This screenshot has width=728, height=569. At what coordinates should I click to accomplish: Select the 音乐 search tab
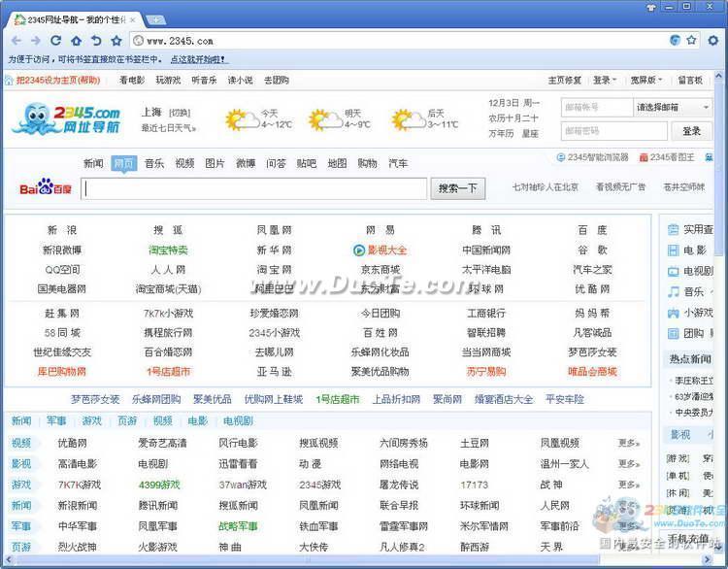(x=154, y=163)
